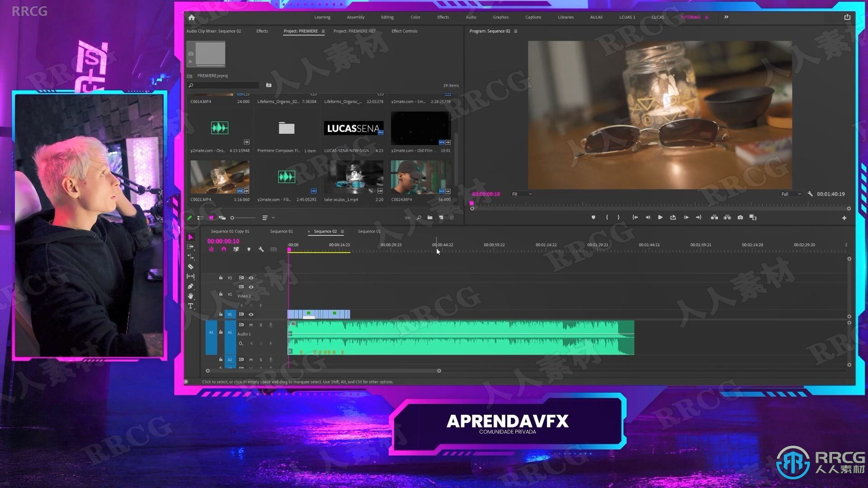Toggle V3 track output eye
Screen dimensions: 868x488
pyautogui.click(x=251, y=277)
